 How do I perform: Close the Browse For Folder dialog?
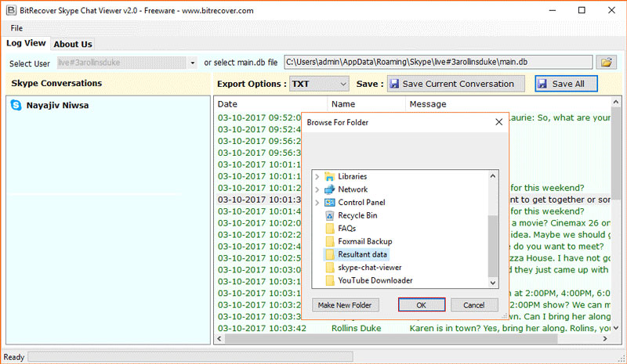498,122
